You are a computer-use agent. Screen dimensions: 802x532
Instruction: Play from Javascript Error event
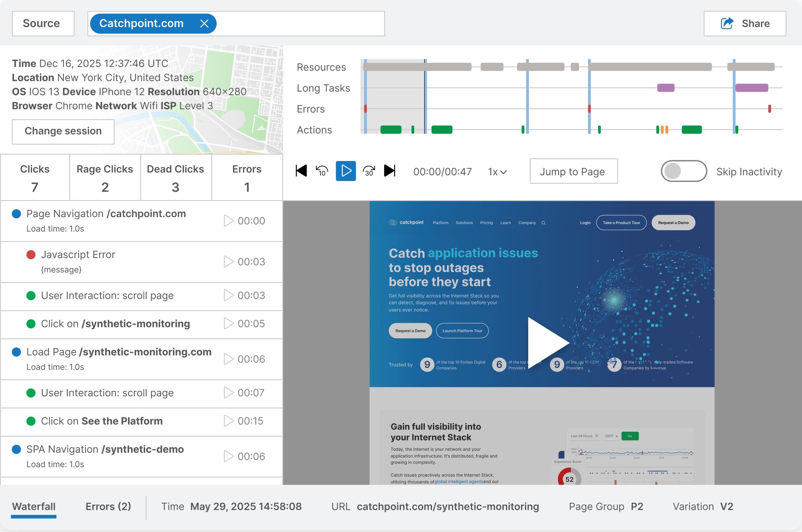pos(229,262)
